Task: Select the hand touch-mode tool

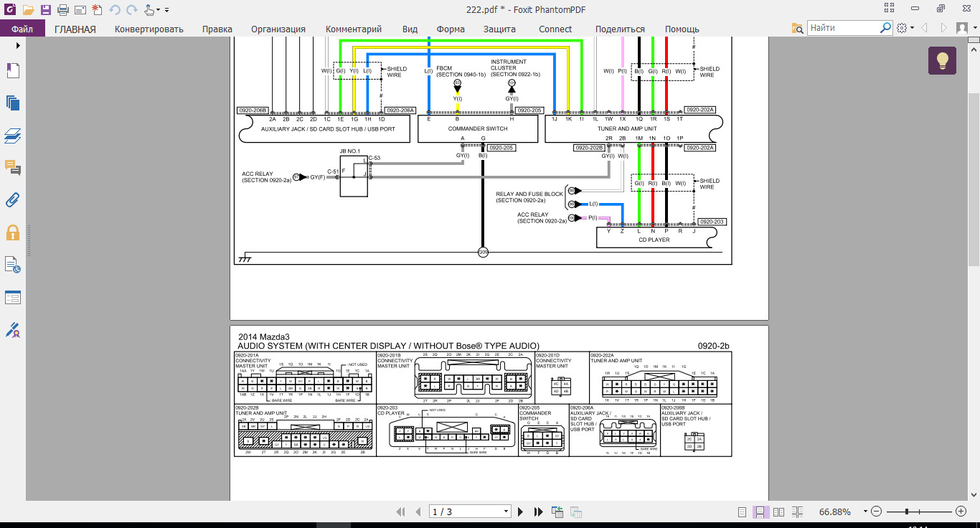Action: pos(149,10)
